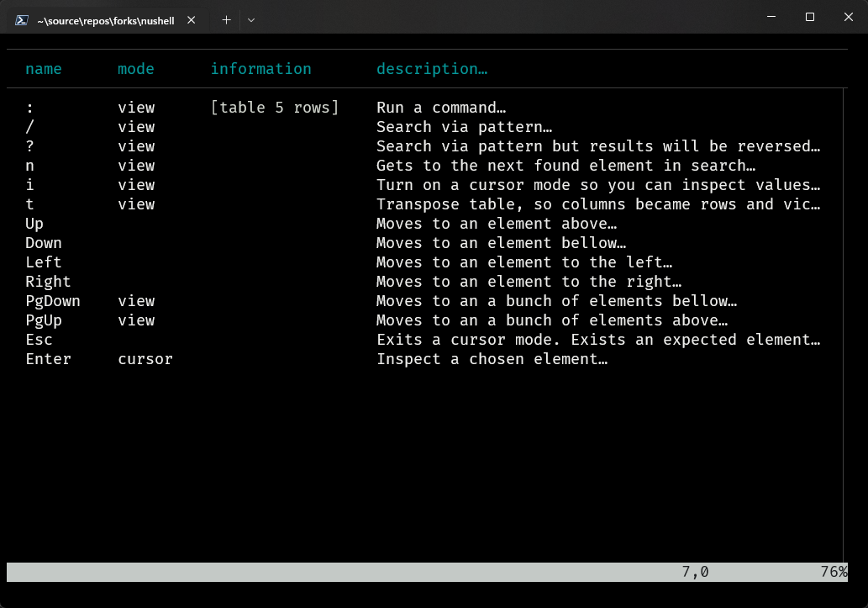The height and width of the screenshot is (608, 868).
Task: Select the 'n' name cell
Action: (x=30, y=166)
